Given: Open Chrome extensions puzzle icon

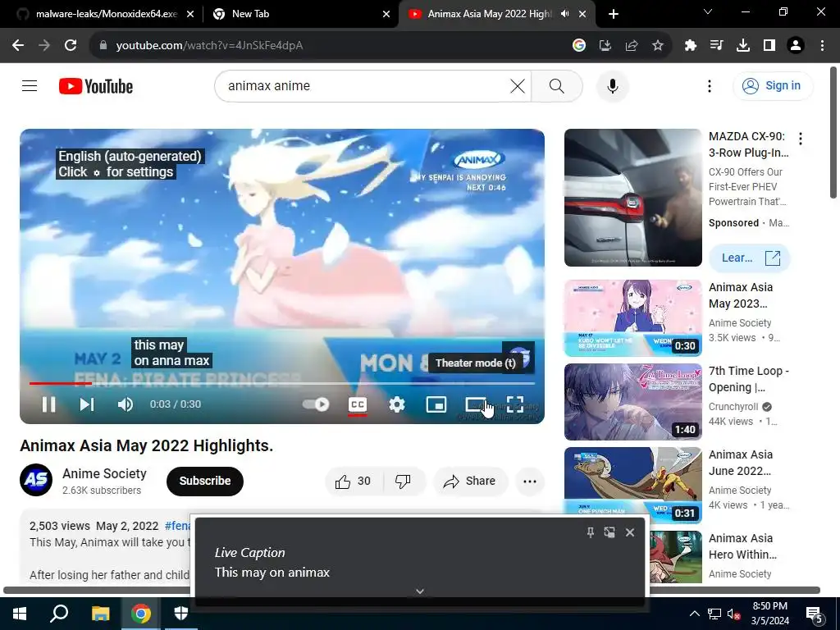Looking at the screenshot, I should point(690,46).
